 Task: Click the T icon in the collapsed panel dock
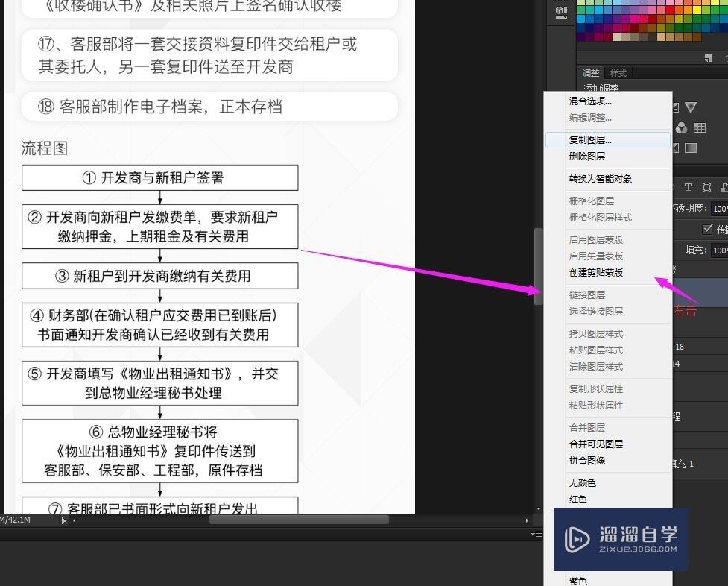click(688, 187)
